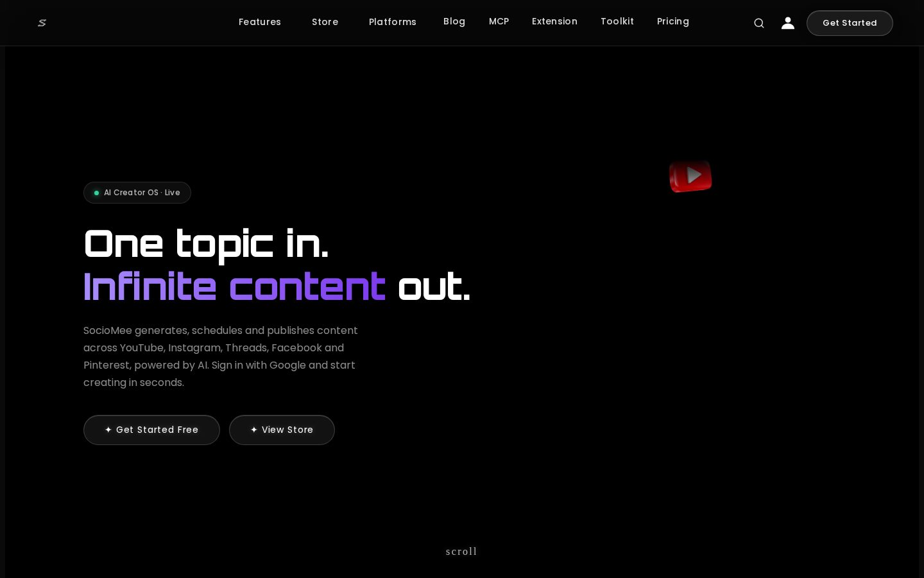
Task: Open the user account profile icon
Action: (788, 23)
